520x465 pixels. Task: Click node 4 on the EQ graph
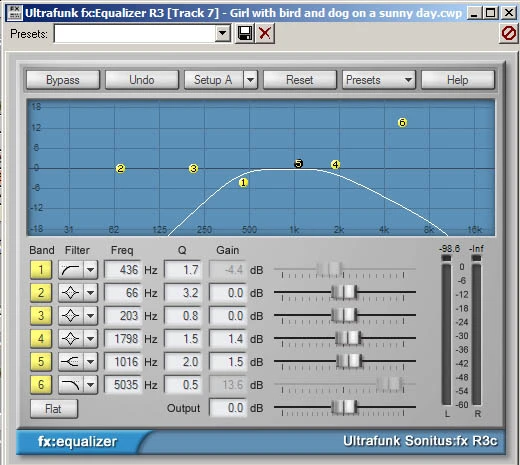335,164
